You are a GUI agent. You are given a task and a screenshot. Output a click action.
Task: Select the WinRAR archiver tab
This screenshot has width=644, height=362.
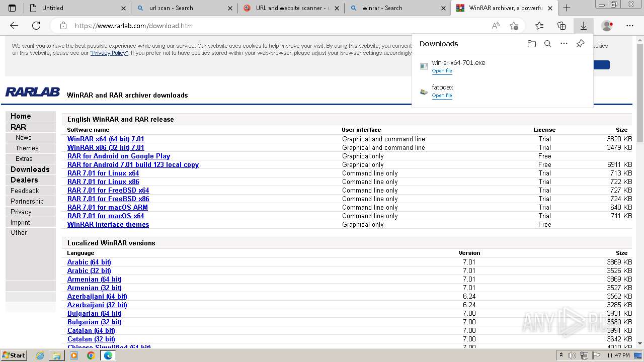[504, 8]
